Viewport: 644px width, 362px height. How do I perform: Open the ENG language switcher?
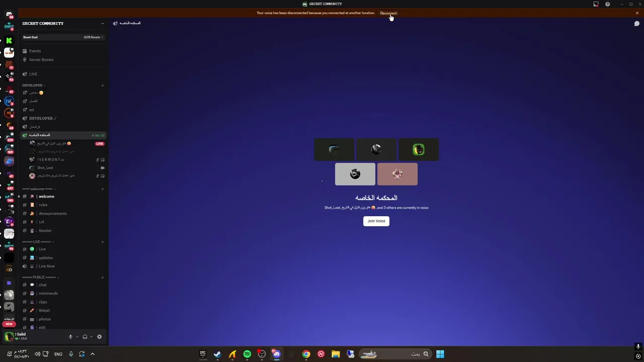click(58, 354)
